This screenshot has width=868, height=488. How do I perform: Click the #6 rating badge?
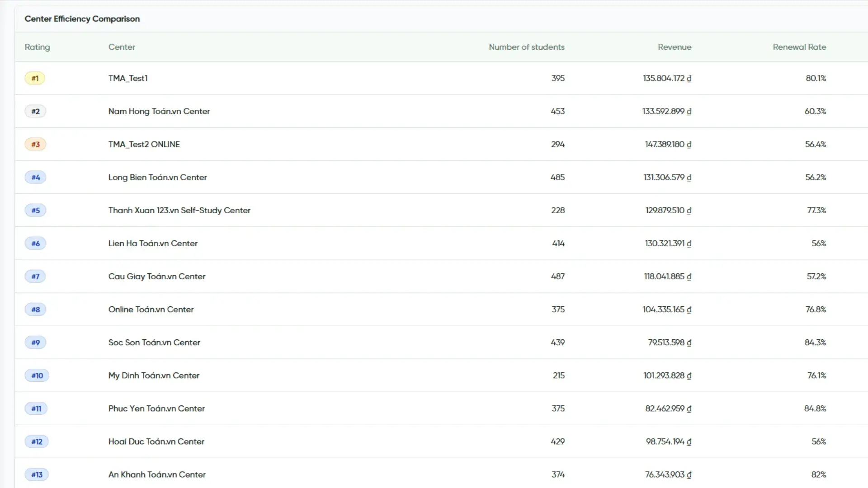[35, 243]
